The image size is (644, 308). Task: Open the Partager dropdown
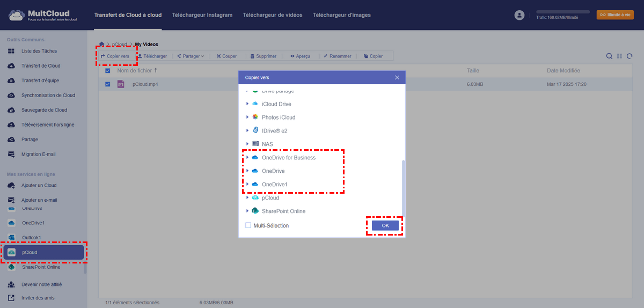[191, 56]
